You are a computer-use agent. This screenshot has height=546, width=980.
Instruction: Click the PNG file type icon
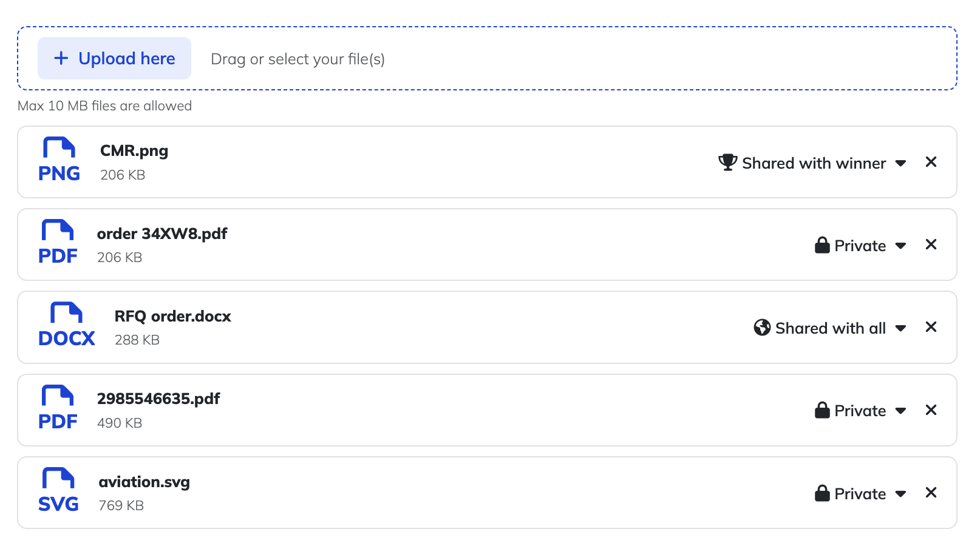[59, 161]
